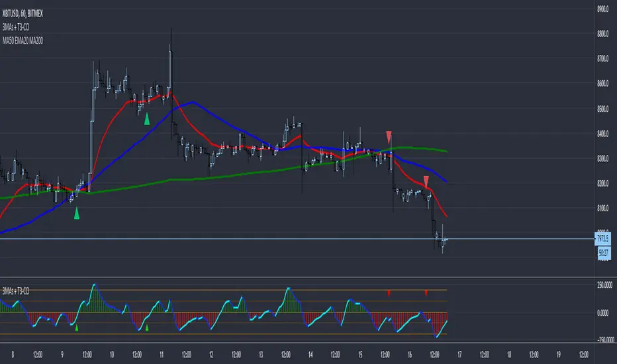This screenshot has height=364, width=617.
Task: Click the 8200.0 price axis label
Action: [603, 183]
